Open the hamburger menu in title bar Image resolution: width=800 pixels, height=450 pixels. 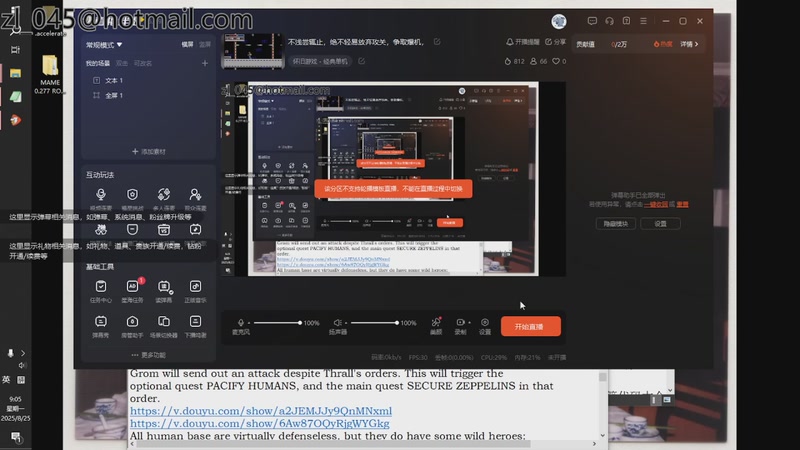pyautogui.click(x=643, y=21)
